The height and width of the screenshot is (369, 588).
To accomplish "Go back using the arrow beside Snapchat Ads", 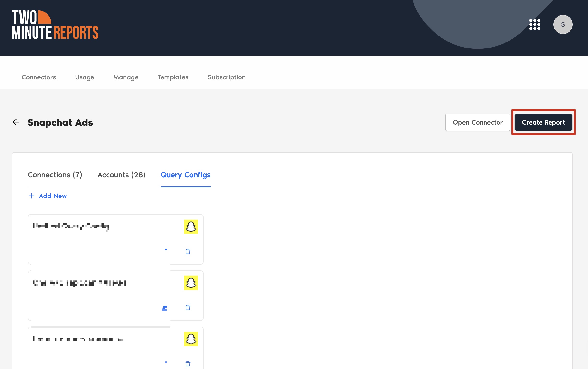I will click(16, 122).
